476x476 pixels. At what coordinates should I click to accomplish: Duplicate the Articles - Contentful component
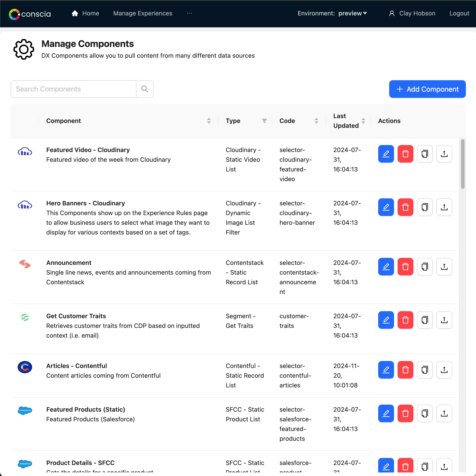click(x=425, y=370)
